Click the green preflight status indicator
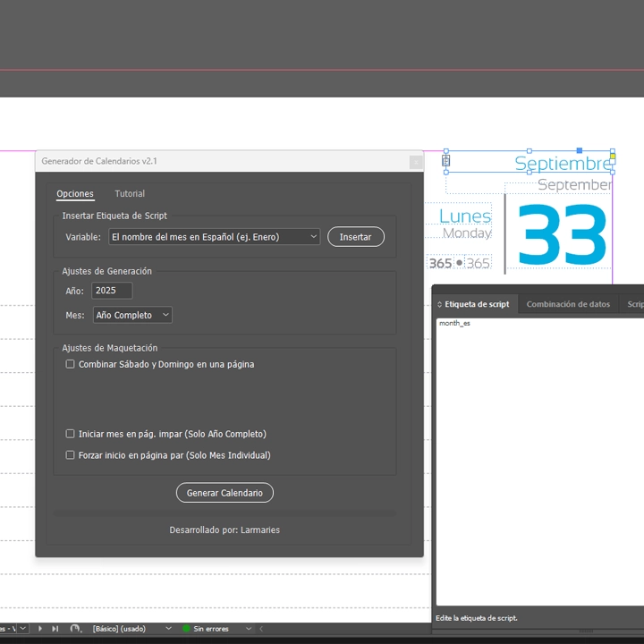Image resolution: width=644 pixels, height=644 pixels. [x=186, y=629]
